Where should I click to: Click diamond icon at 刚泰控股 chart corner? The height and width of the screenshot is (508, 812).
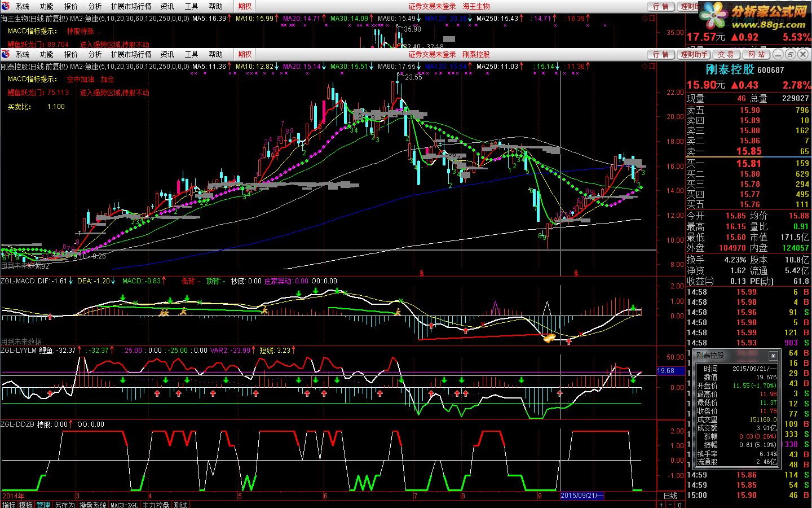pos(645,66)
